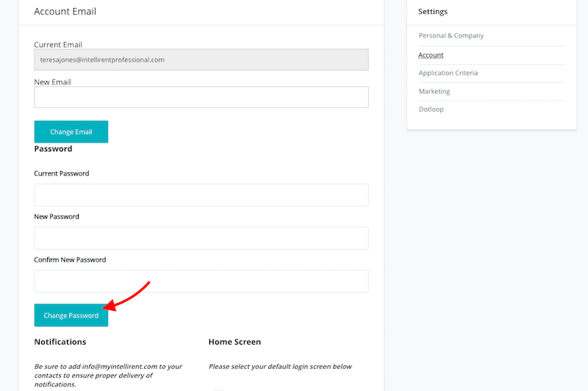The width and height of the screenshot is (588, 391).
Task: Go to Application Criteria settings
Action: pyautogui.click(x=448, y=73)
